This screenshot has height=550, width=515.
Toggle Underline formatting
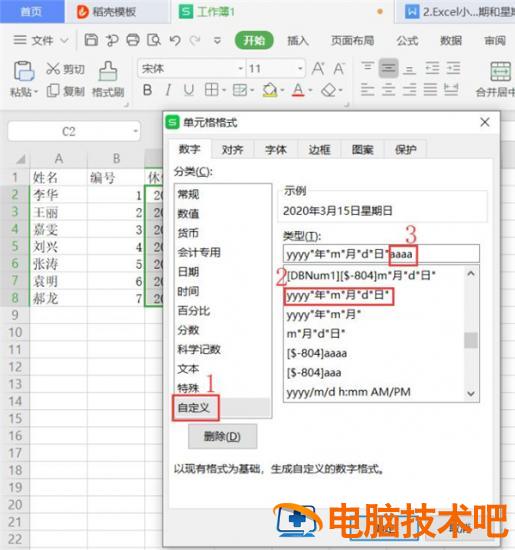(189, 90)
